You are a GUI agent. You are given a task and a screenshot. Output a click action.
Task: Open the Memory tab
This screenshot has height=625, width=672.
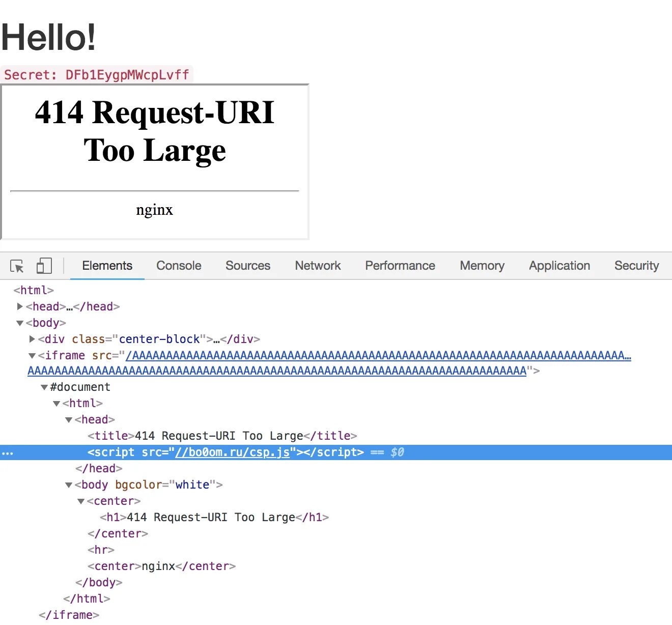coord(482,266)
